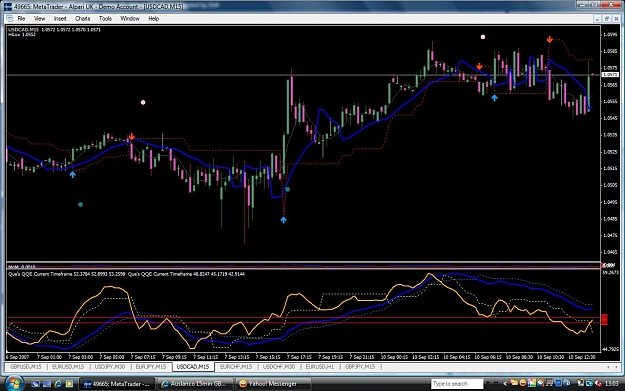The height and width of the screenshot is (391, 625).
Task: Switch to the EURUSD,M15 chart tab
Action: click(x=68, y=367)
